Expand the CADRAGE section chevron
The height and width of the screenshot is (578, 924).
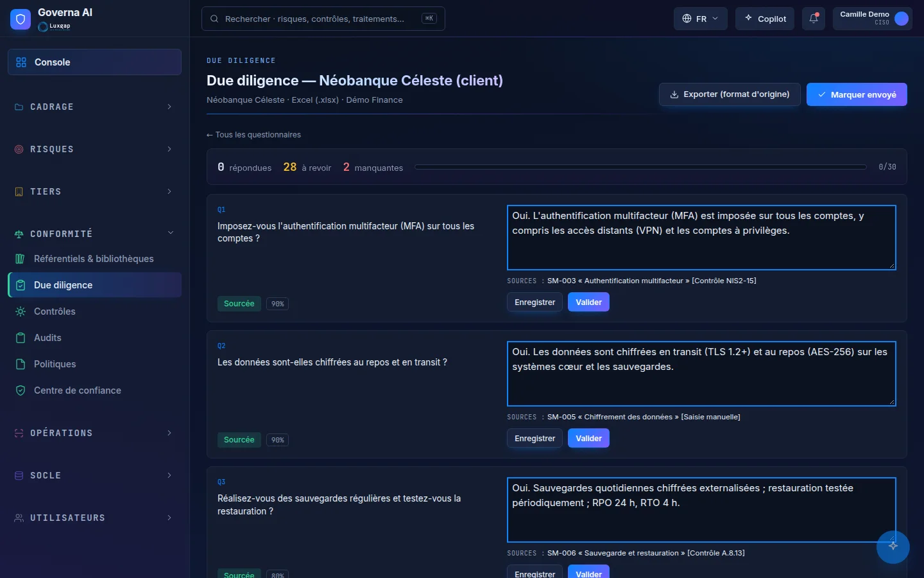pos(169,107)
